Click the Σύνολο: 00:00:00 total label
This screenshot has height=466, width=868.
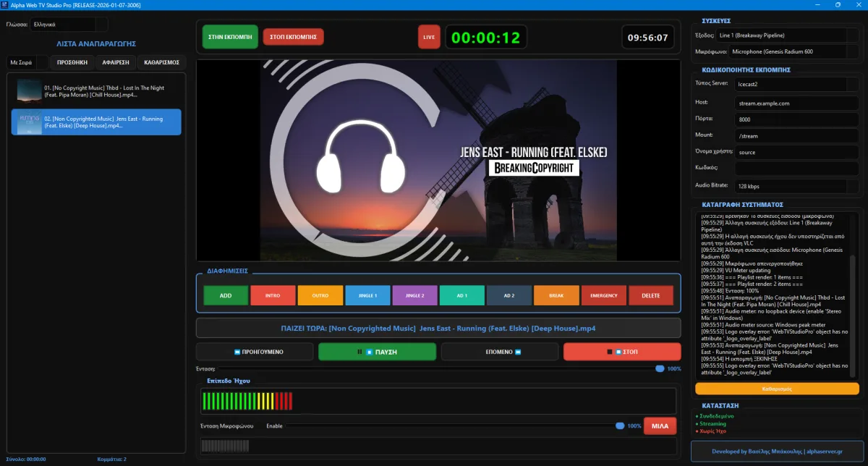pyautogui.click(x=26, y=459)
